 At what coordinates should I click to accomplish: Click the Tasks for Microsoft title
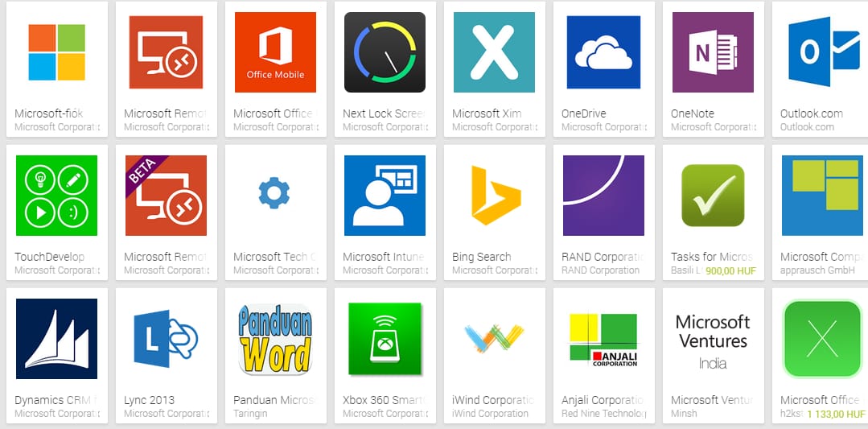pyautogui.click(x=713, y=257)
